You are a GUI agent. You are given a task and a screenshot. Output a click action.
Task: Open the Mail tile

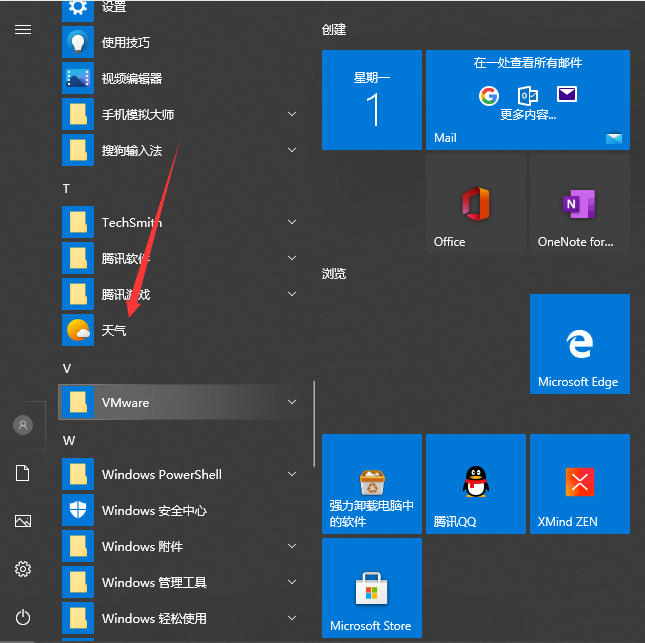(527, 100)
